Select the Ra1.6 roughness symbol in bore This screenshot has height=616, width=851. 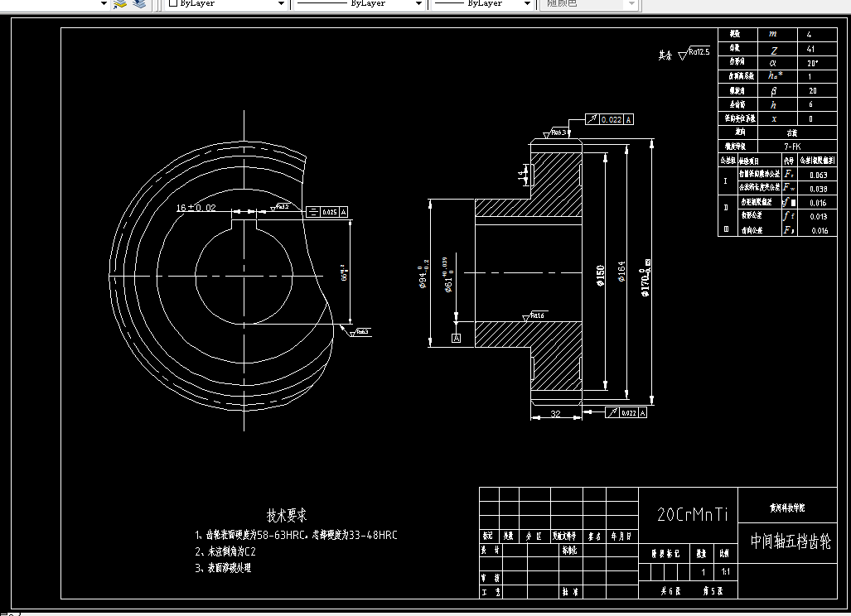point(534,316)
